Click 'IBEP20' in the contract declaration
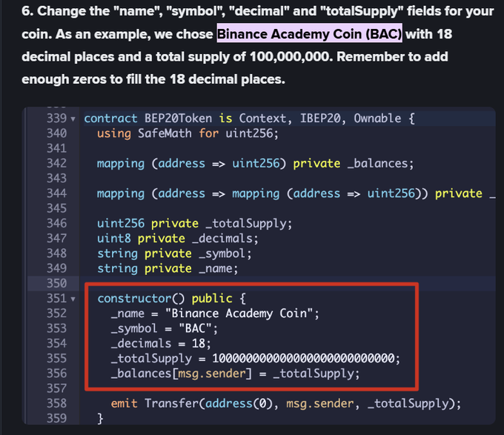Screen dimensions: 504x435 click(x=320, y=119)
